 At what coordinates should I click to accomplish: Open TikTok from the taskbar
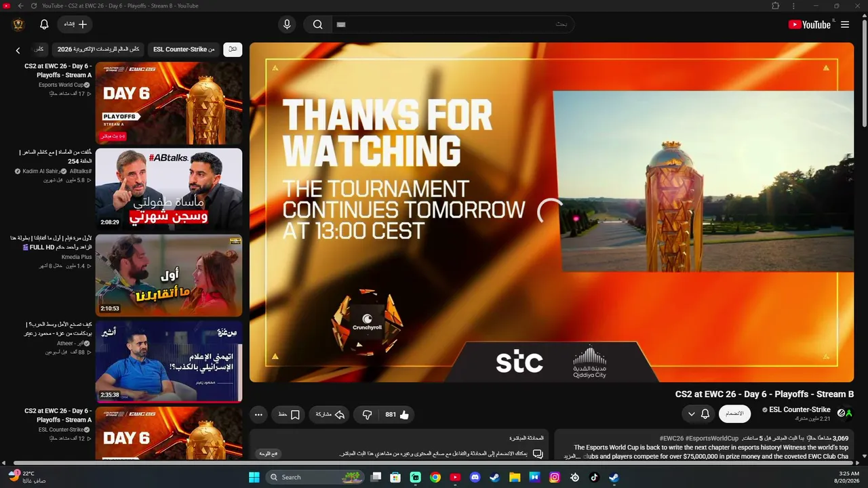tap(595, 477)
